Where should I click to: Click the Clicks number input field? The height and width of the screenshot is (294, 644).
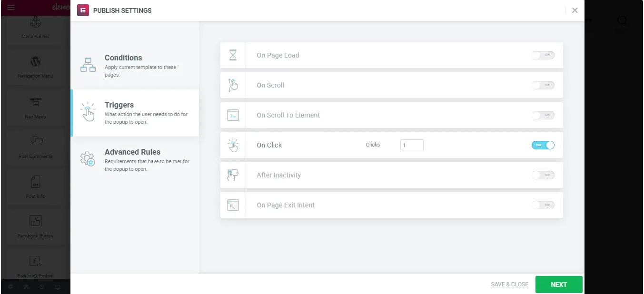tap(412, 145)
